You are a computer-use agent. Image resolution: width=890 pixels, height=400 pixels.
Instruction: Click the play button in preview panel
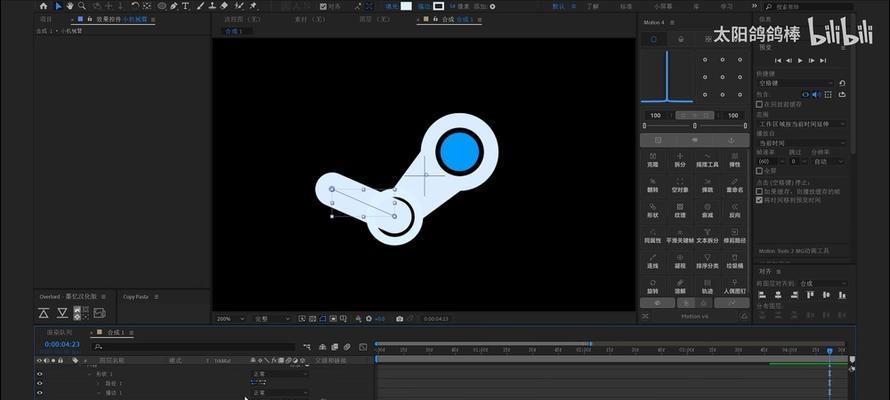click(x=800, y=60)
